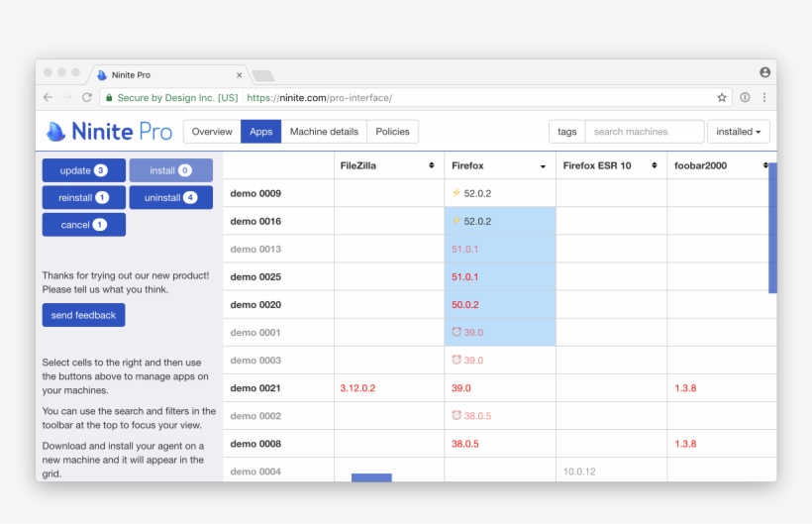Click the site info circle icon
Image resolution: width=812 pixels, height=524 pixels.
click(745, 97)
